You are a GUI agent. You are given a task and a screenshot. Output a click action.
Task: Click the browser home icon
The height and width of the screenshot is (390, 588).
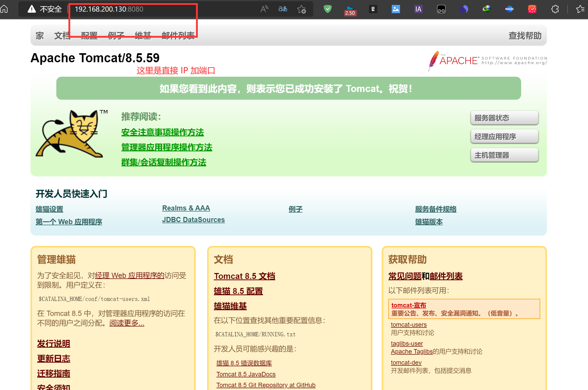[x=4, y=9]
